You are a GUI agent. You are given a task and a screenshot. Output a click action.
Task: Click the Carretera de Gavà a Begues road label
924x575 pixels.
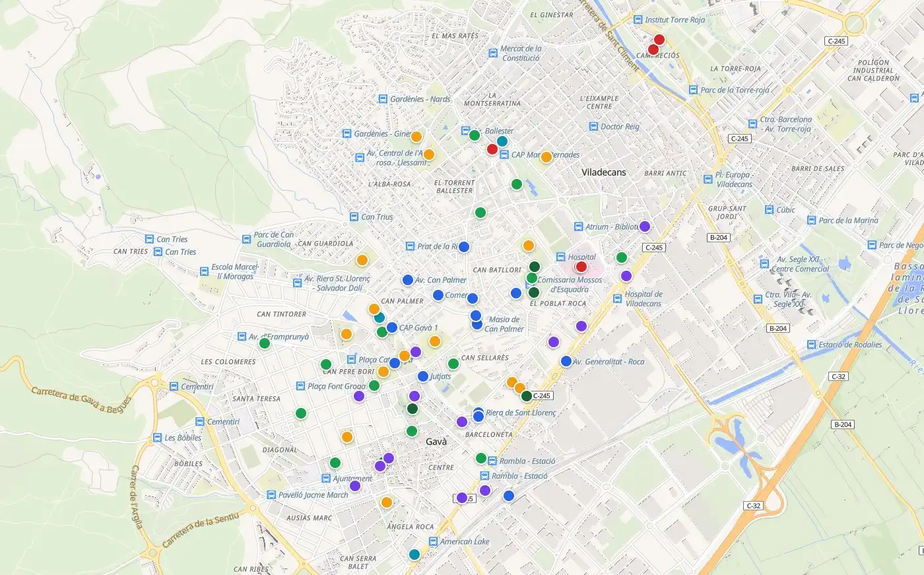(x=82, y=401)
